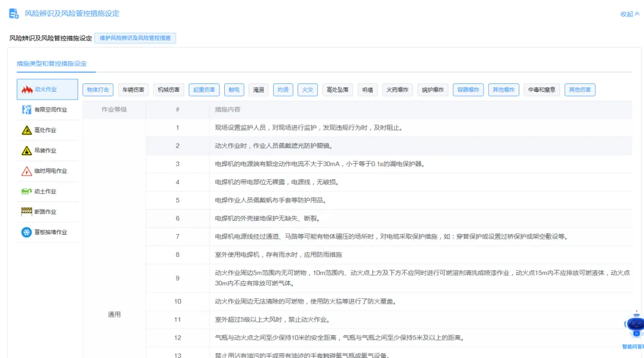Open the 吊装作业 section via its hazard icon
644x358 pixels.
(27, 150)
